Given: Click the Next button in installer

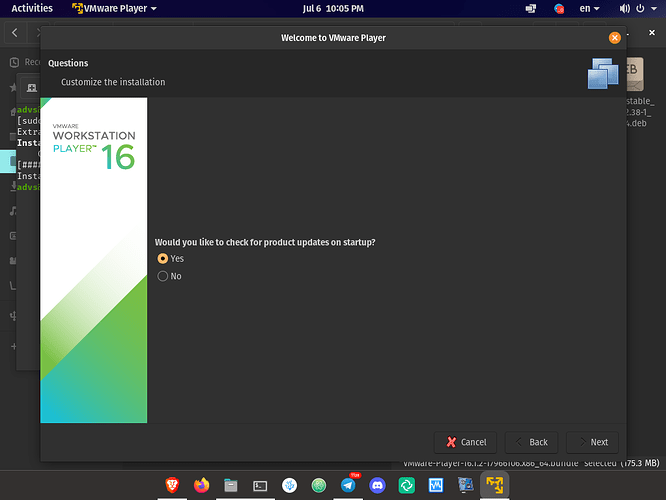Looking at the screenshot, I should tap(593, 442).
